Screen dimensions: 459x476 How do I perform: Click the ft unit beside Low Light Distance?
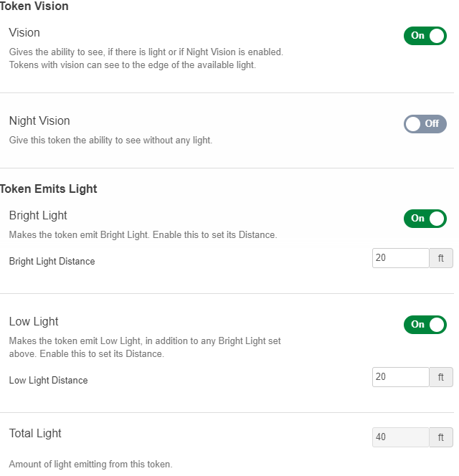441,377
